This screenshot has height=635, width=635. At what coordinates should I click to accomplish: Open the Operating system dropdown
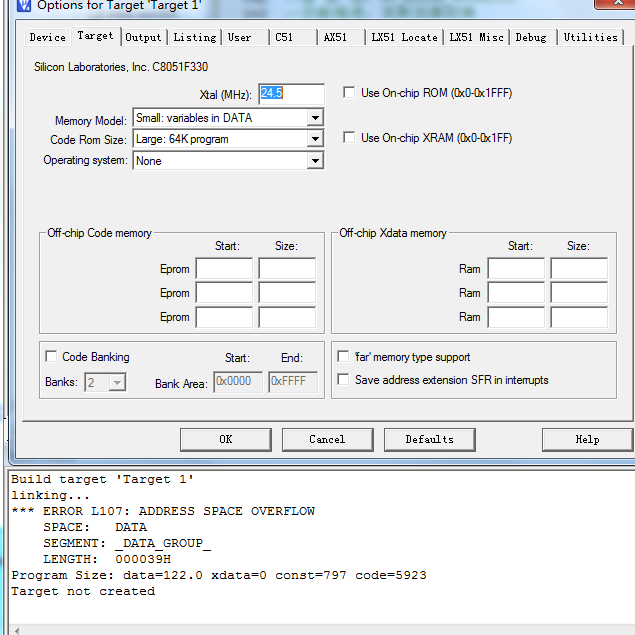[x=228, y=161]
